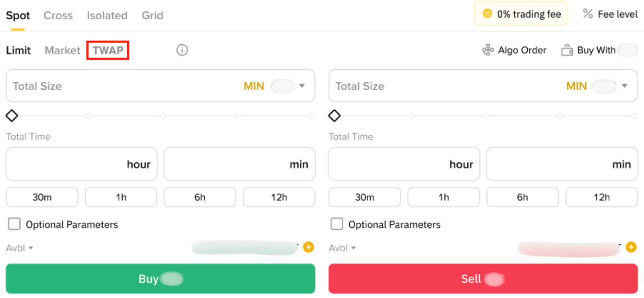Click the buy-side hour input field

81,164
